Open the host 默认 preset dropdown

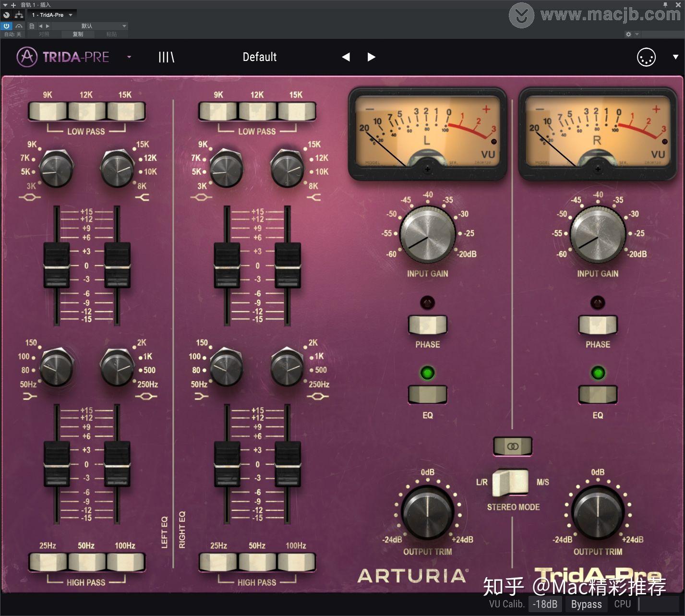coord(89,26)
